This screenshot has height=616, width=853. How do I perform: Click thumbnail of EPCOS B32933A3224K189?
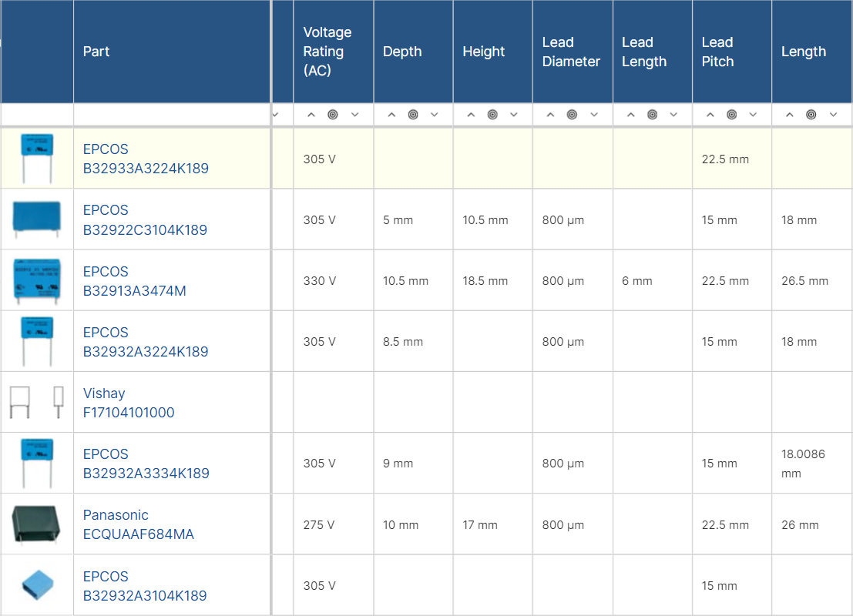37,158
